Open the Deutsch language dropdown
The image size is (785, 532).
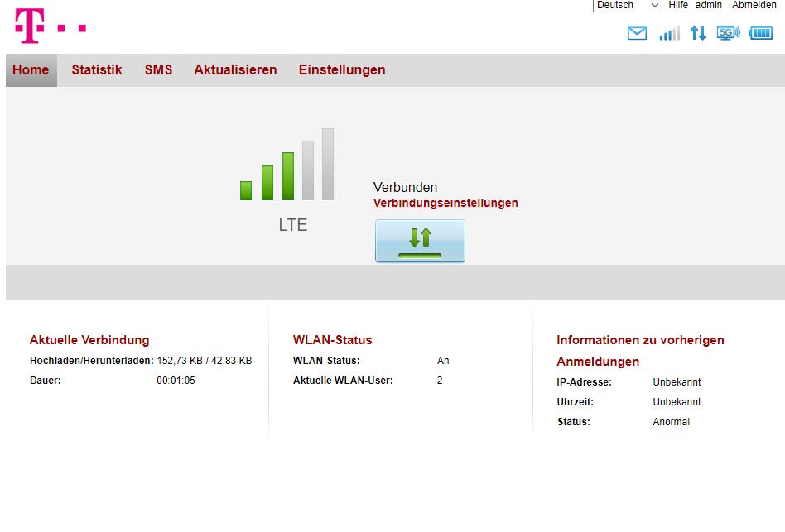(x=627, y=5)
